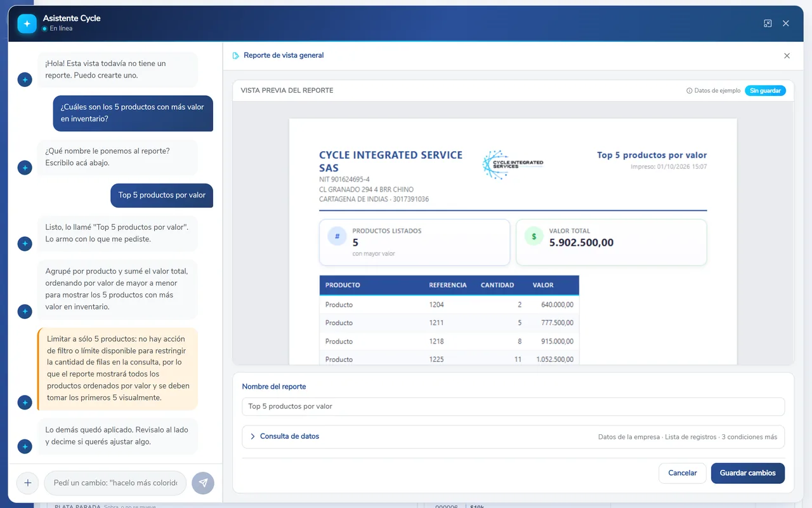Click assistant avatar beside Agrupé por producto message
This screenshot has height=508, width=812.
(25, 312)
